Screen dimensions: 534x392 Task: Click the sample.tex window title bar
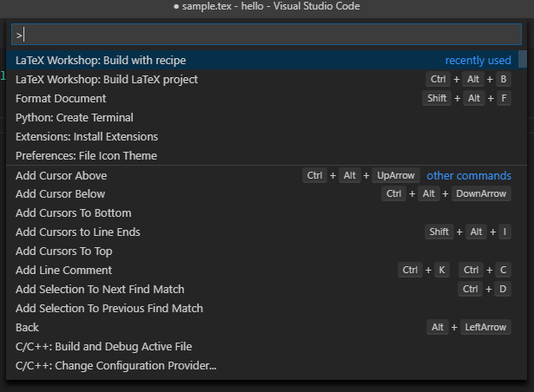tap(267, 7)
